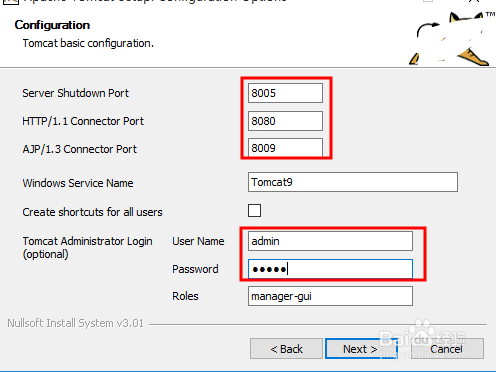Click the Configuration heading text
The width and height of the screenshot is (496, 372).
click(x=52, y=25)
